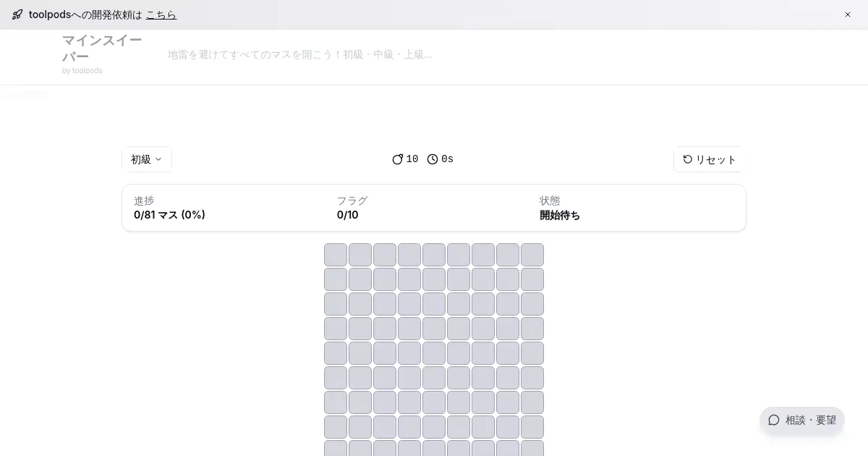
Task: Open the center cell of the minefield
Action: (434, 353)
